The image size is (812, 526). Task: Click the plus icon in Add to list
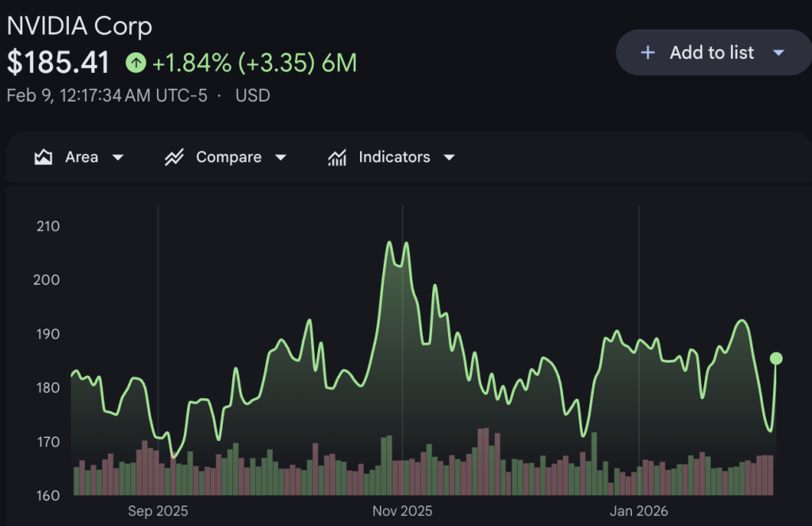pyautogui.click(x=648, y=52)
